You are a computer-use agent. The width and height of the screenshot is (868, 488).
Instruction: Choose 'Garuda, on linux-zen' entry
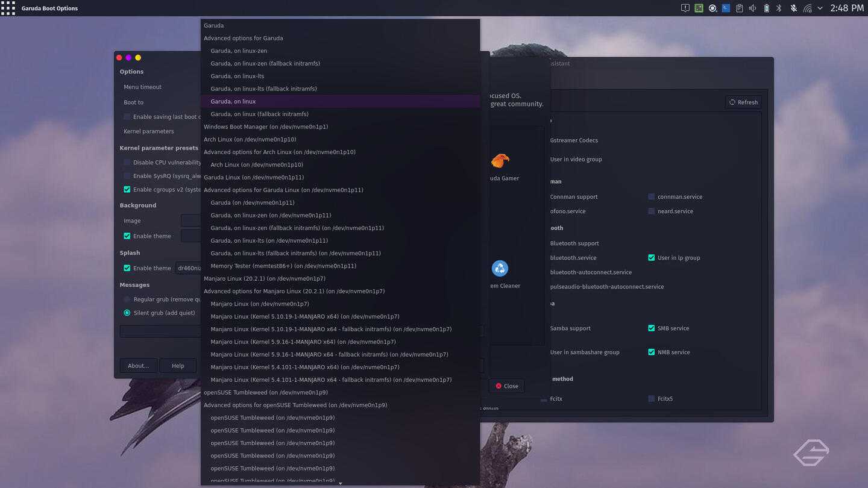[341, 51]
